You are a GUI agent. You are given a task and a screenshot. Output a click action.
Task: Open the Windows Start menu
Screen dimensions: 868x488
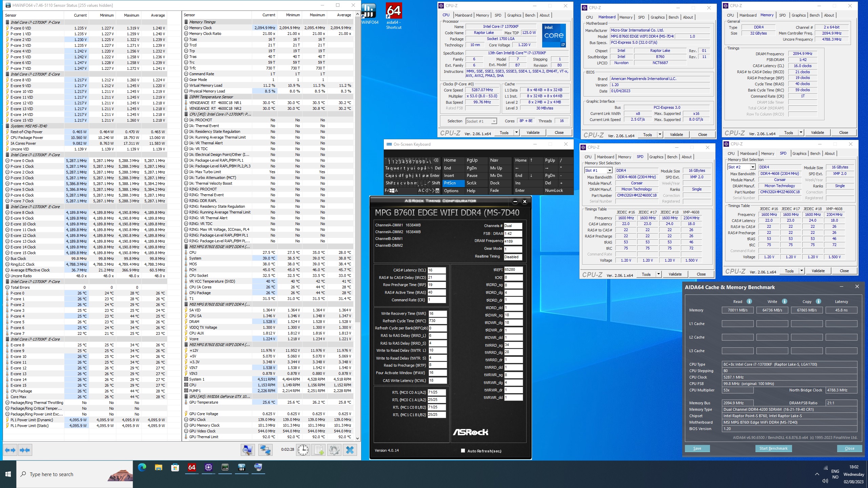8,474
